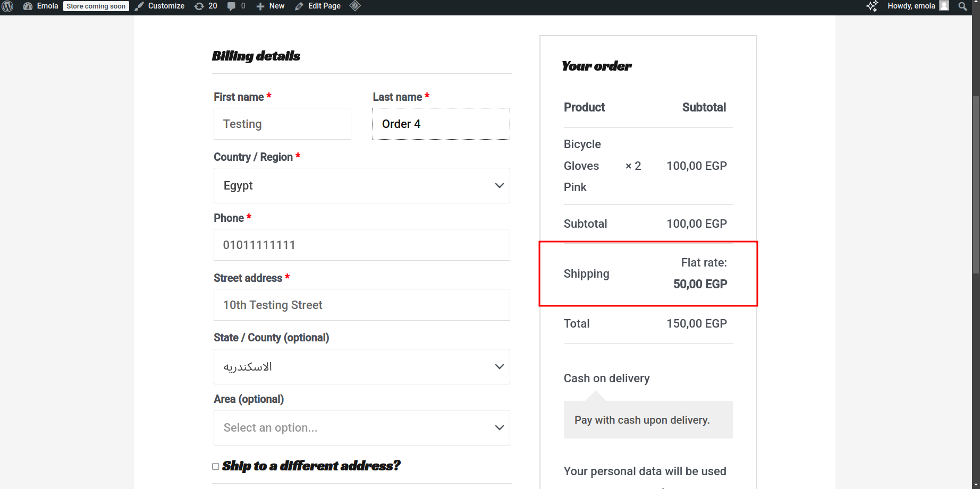Viewport: 980px width, 489px height.
Task: Click the Store coming soon badge
Action: [x=96, y=6]
